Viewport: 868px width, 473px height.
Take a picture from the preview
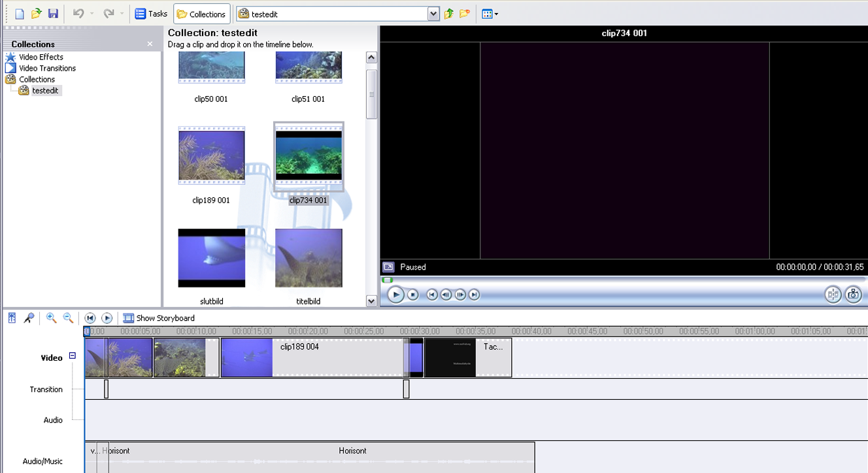(853, 295)
